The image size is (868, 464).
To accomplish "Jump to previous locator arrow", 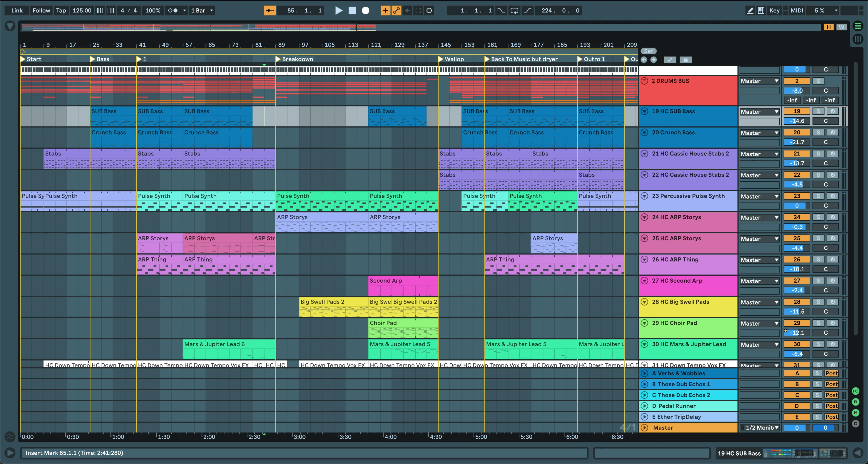I will (x=644, y=60).
